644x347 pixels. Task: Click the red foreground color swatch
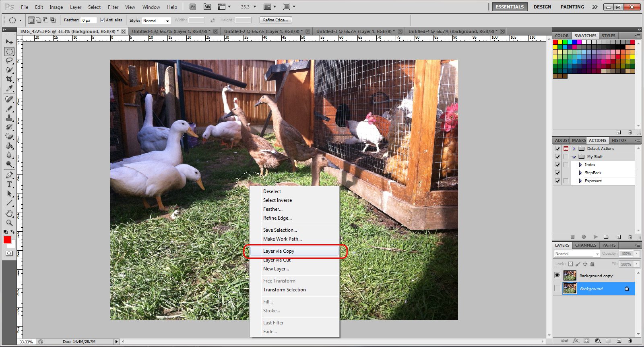click(x=7, y=240)
